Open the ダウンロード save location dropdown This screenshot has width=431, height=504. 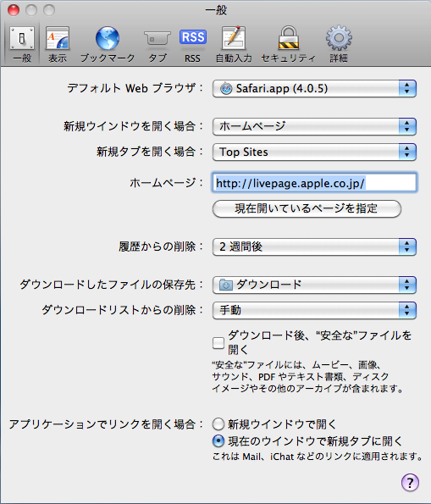[314, 285]
